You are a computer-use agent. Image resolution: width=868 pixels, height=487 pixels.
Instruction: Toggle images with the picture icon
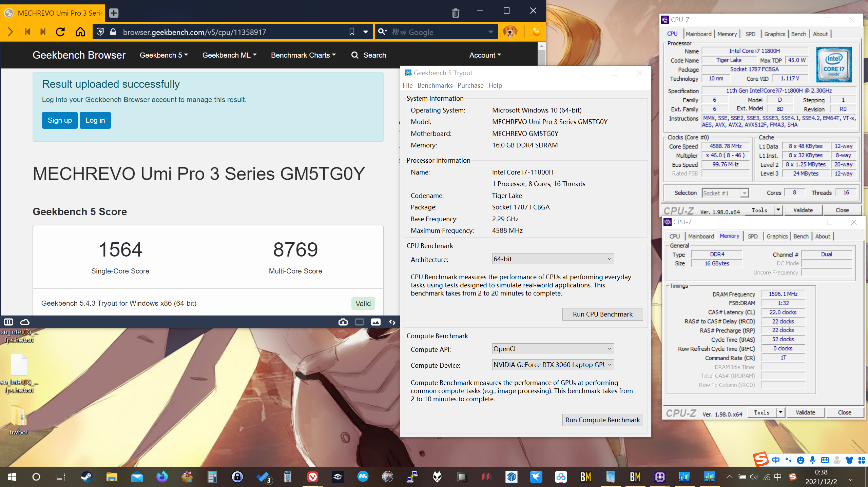(375, 322)
